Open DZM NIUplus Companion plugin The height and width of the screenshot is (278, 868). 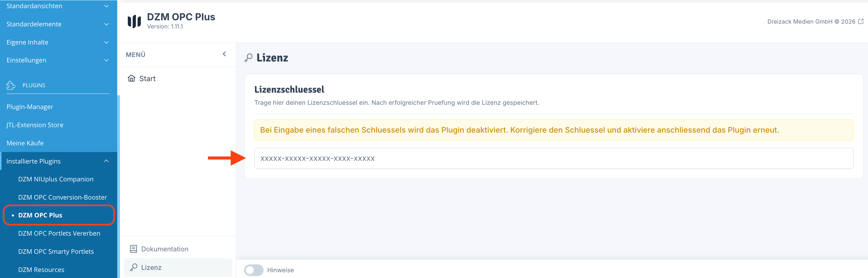tap(56, 179)
